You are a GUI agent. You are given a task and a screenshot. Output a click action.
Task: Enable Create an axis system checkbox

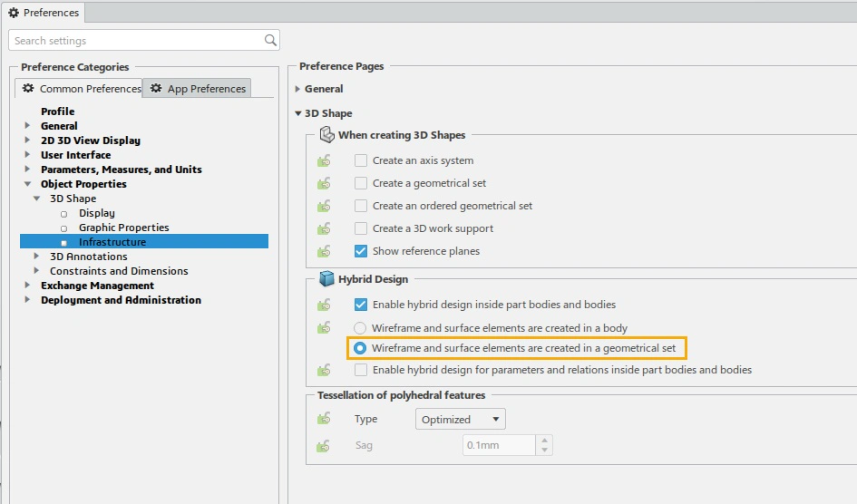click(361, 160)
